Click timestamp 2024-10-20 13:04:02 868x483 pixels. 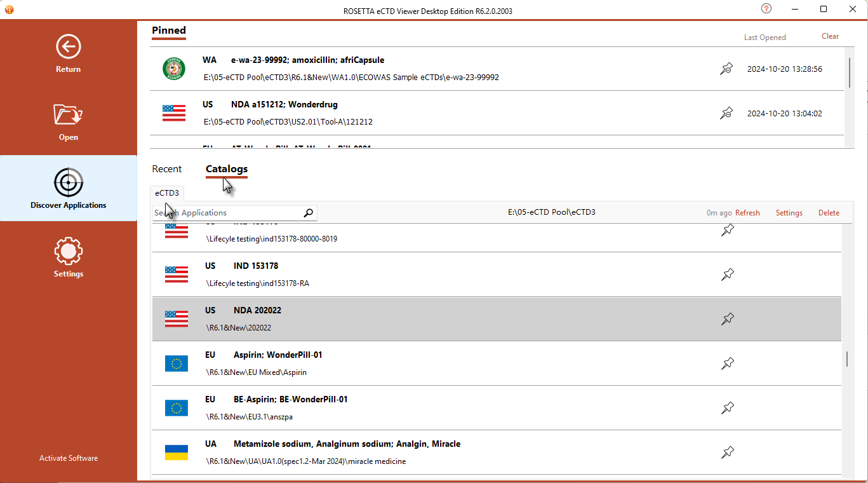click(784, 113)
